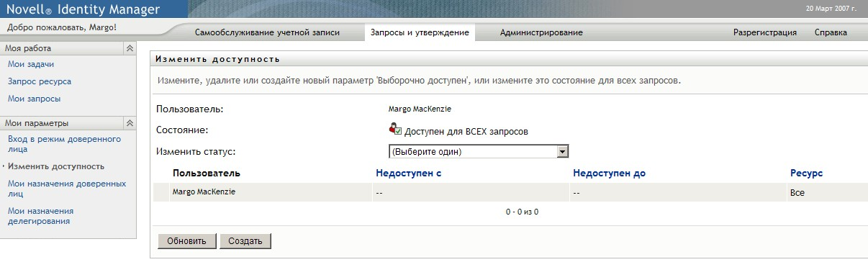
Task: Click the Изменить доступность section title
Action: pyautogui.click(x=217, y=58)
